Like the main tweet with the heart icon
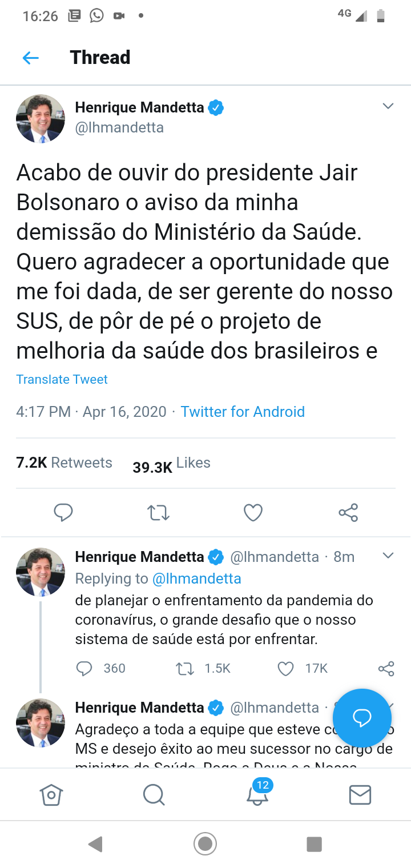Viewport: 411px width, 868px height. [x=253, y=512]
